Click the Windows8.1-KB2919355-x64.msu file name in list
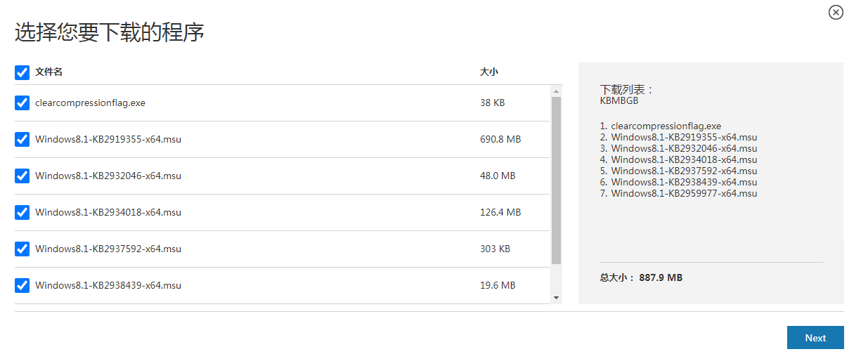 (x=108, y=139)
